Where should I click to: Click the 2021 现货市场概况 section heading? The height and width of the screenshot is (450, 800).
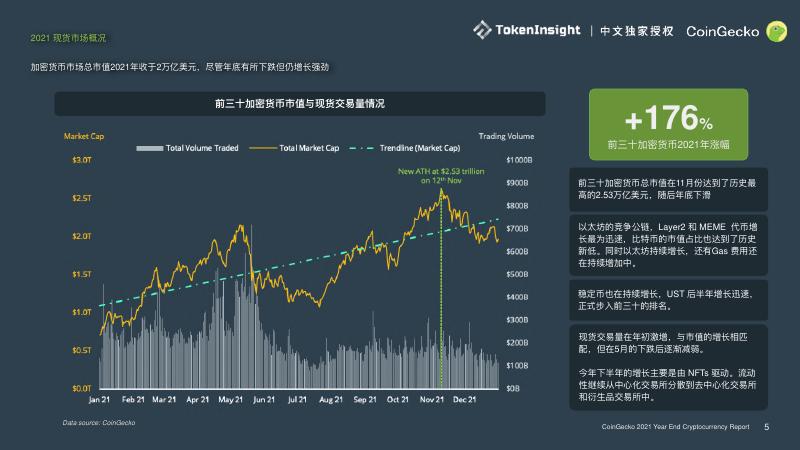coord(68,38)
